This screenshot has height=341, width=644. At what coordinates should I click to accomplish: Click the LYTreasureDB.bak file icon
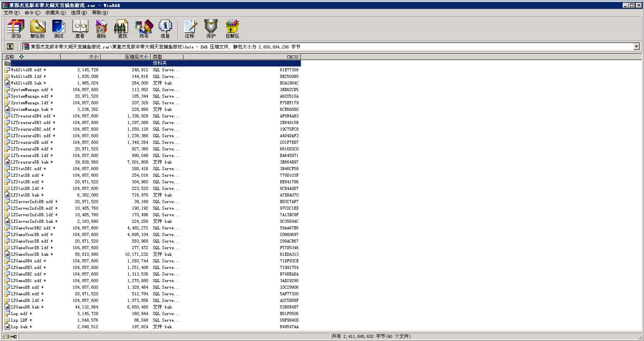(7, 162)
